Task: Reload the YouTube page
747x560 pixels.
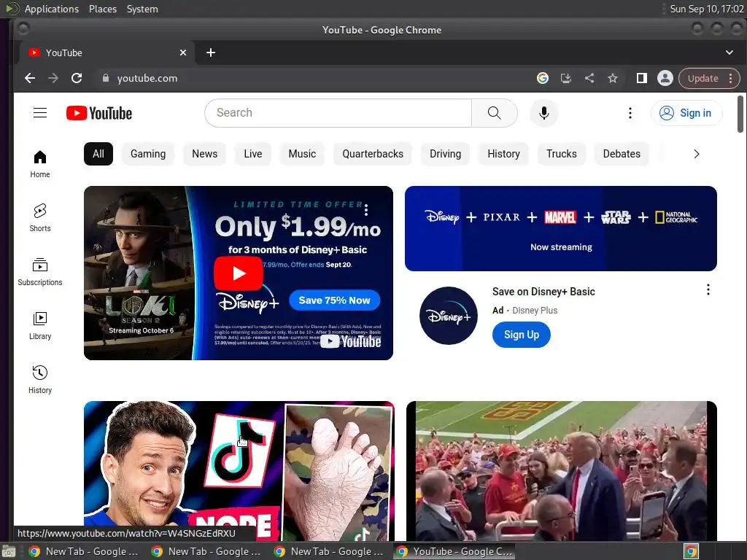Action: coord(76,78)
